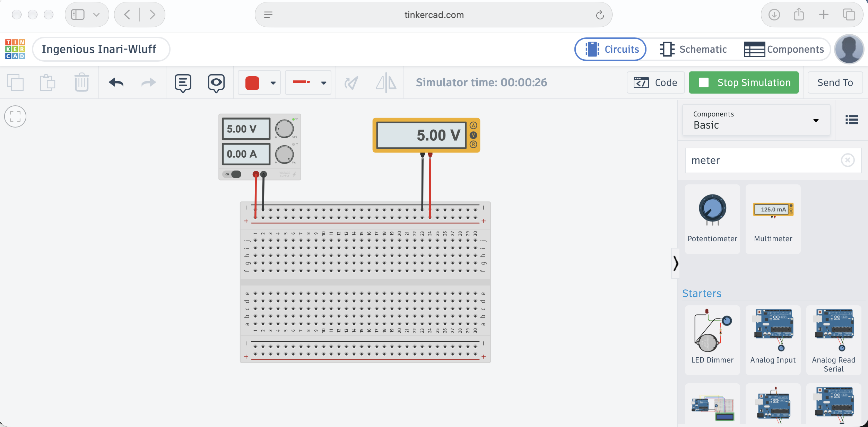Expand the wire color dropdown arrow

pyautogui.click(x=273, y=83)
